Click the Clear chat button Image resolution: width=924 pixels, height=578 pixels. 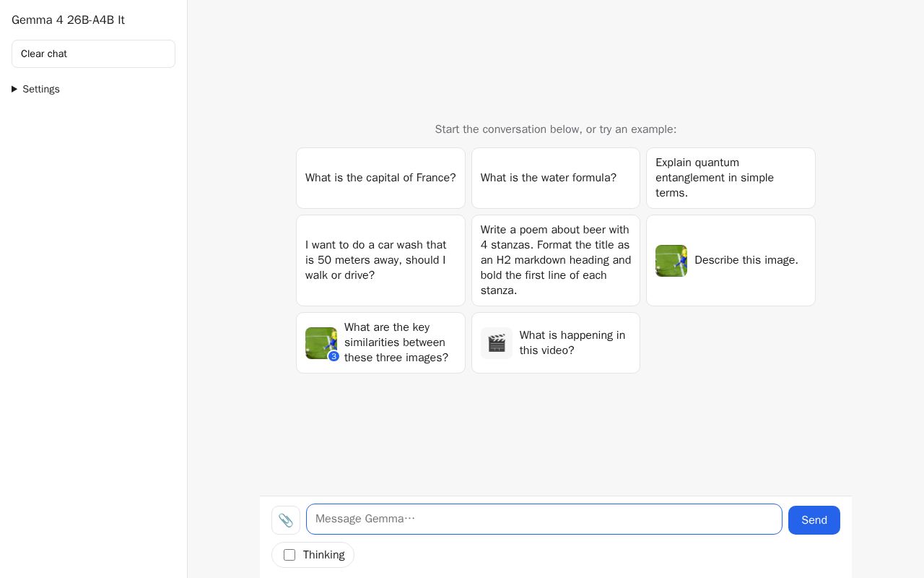click(93, 54)
